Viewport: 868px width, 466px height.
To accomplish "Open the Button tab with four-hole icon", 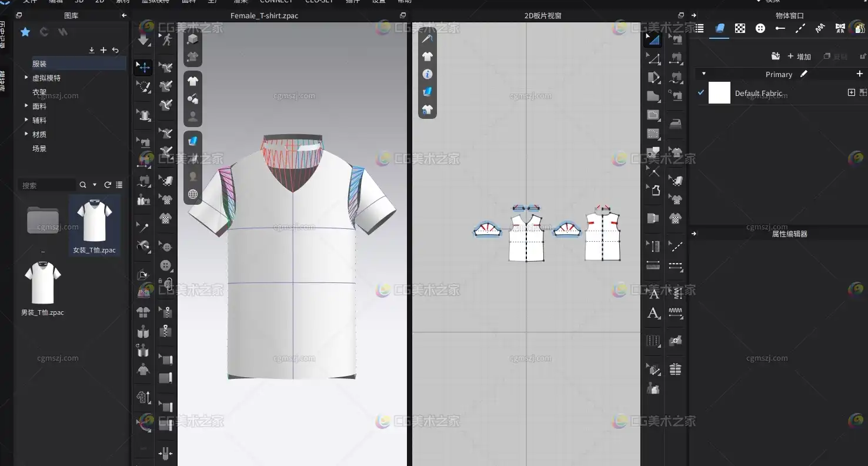I will 760,28.
